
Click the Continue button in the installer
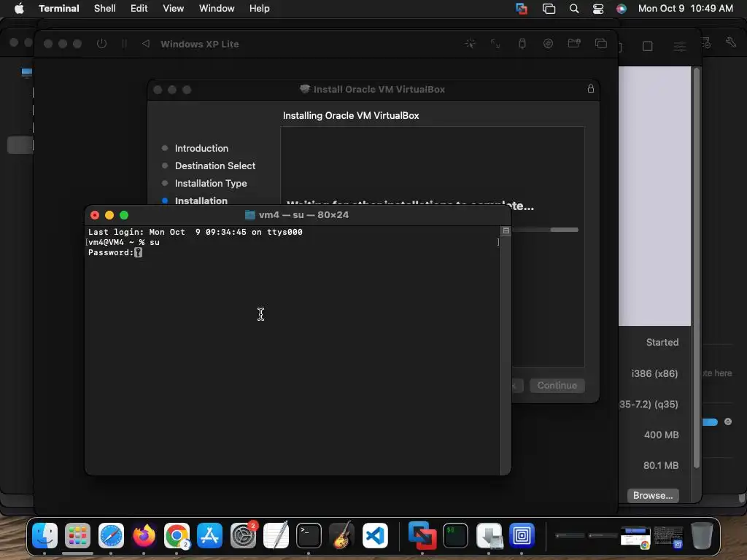(557, 385)
